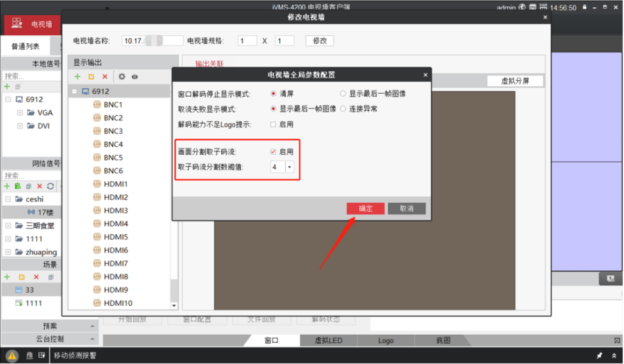Open the Logo tab
The height and width of the screenshot is (364, 624).
coord(386,341)
